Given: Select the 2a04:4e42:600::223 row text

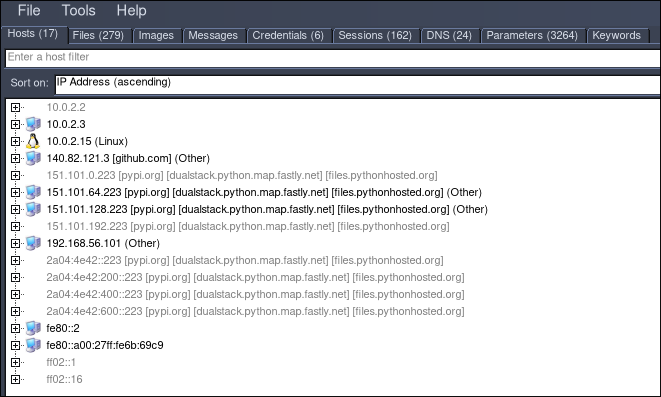Looking at the screenshot, I should pos(255,311).
